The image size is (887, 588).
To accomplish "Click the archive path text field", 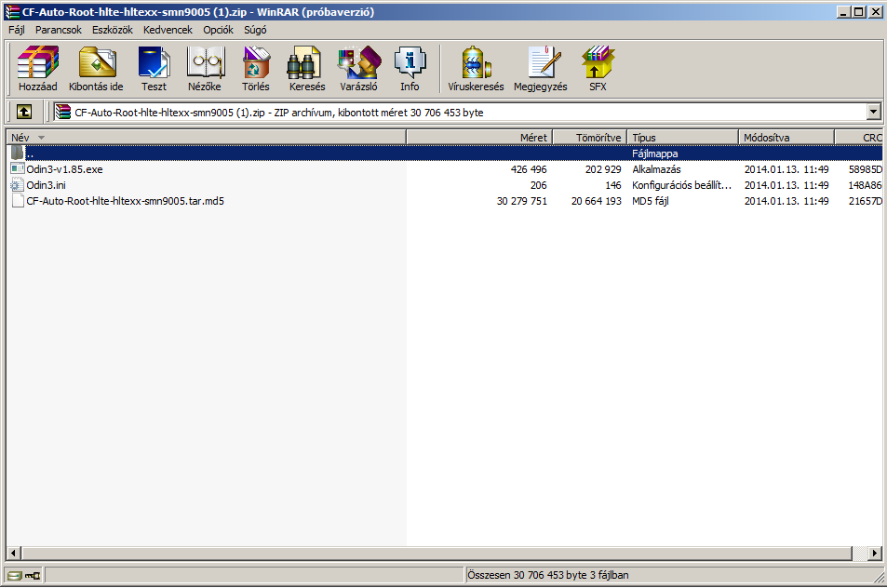I will (460, 112).
